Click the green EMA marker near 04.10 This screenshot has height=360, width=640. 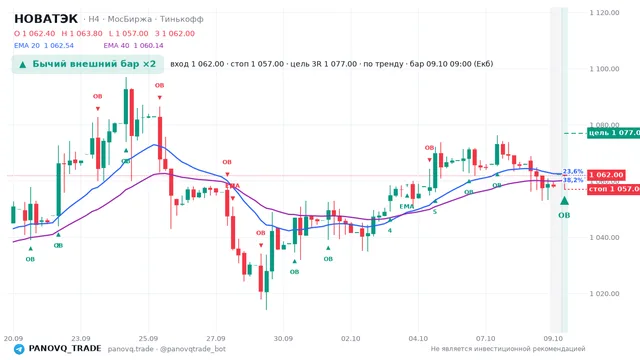click(407, 207)
